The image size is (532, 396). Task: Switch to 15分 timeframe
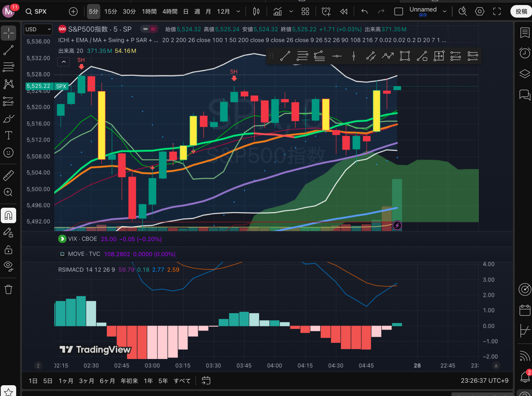point(111,11)
